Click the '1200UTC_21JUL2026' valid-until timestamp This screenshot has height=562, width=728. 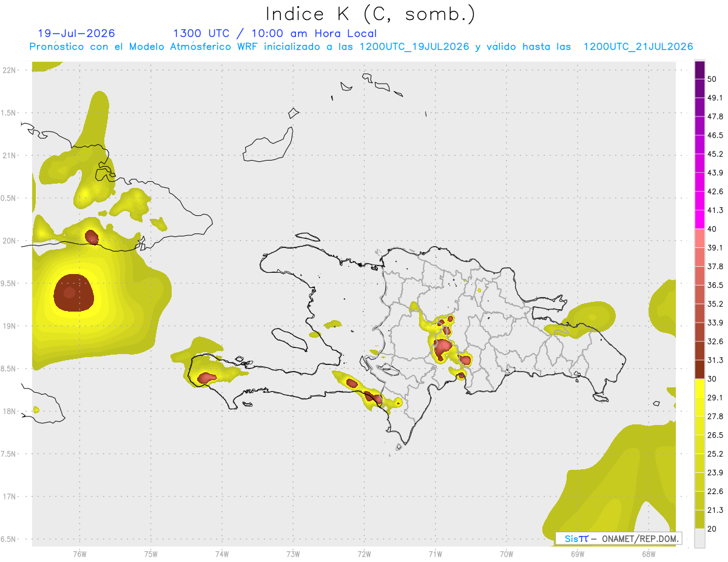pos(638,47)
